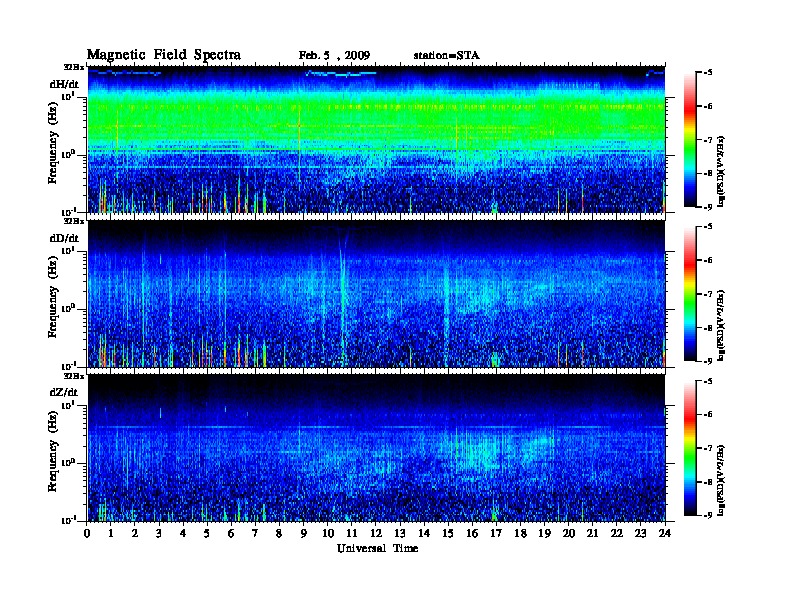Click the "-5" tick on the dZ/dt color bar

(x=708, y=381)
